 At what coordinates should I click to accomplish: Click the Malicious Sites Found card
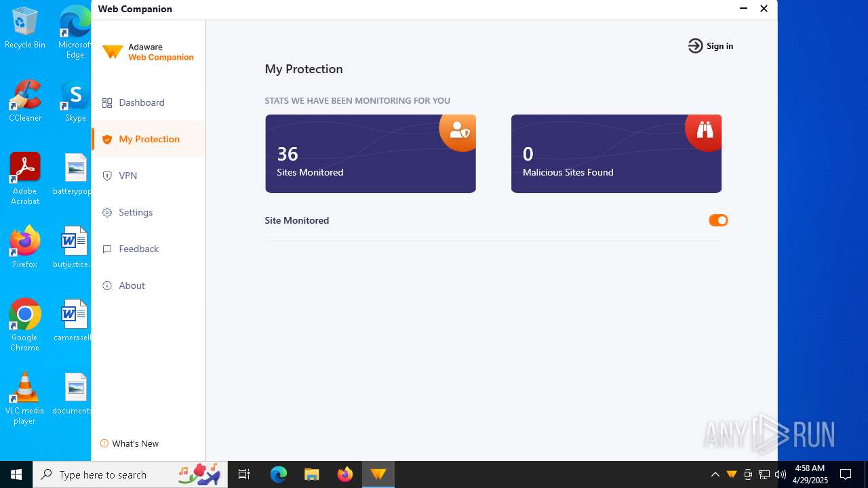click(616, 154)
